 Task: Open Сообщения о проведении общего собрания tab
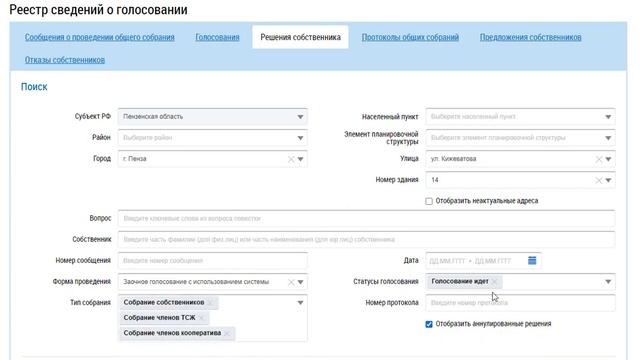pos(100,37)
